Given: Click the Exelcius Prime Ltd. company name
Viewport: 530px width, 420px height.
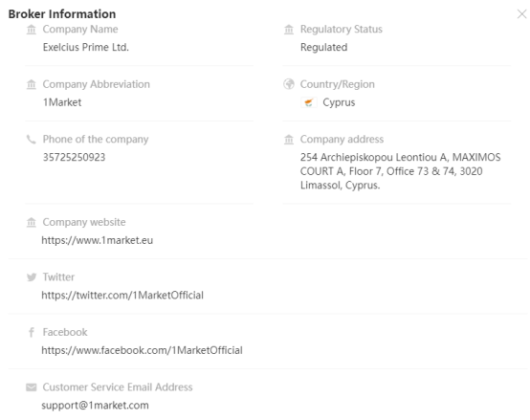Looking at the screenshot, I should click(86, 47).
